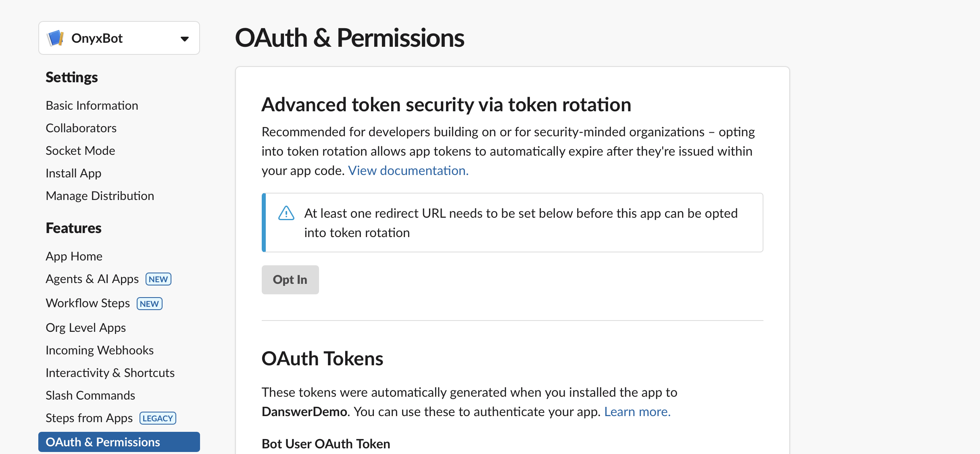
Task: Navigate to Basic Information settings
Action: point(92,105)
